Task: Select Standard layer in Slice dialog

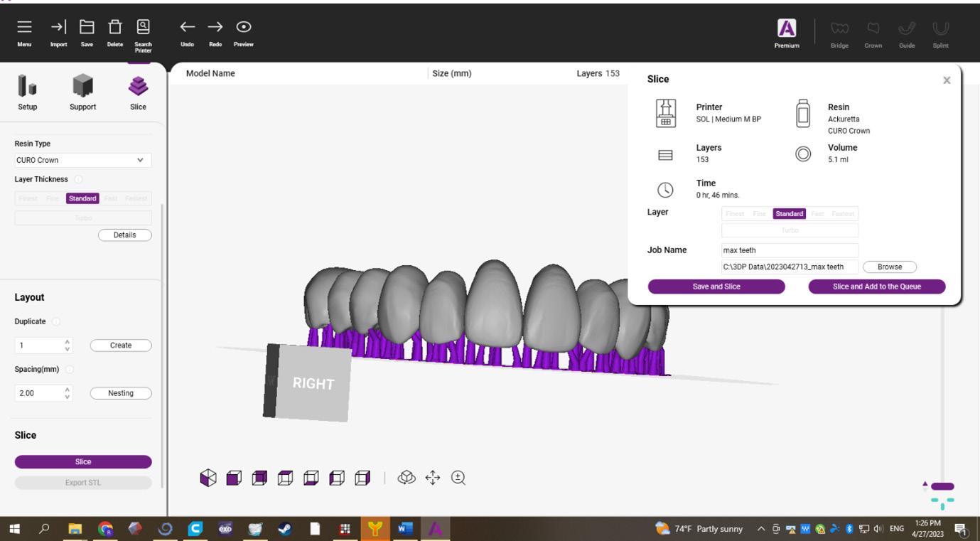Action: point(790,213)
